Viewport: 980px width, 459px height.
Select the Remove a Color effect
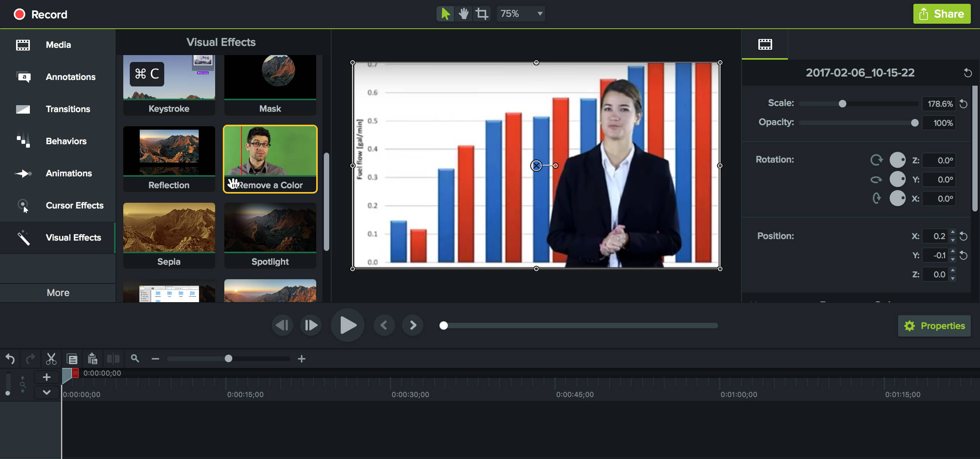pyautogui.click(x=270, y=158)
